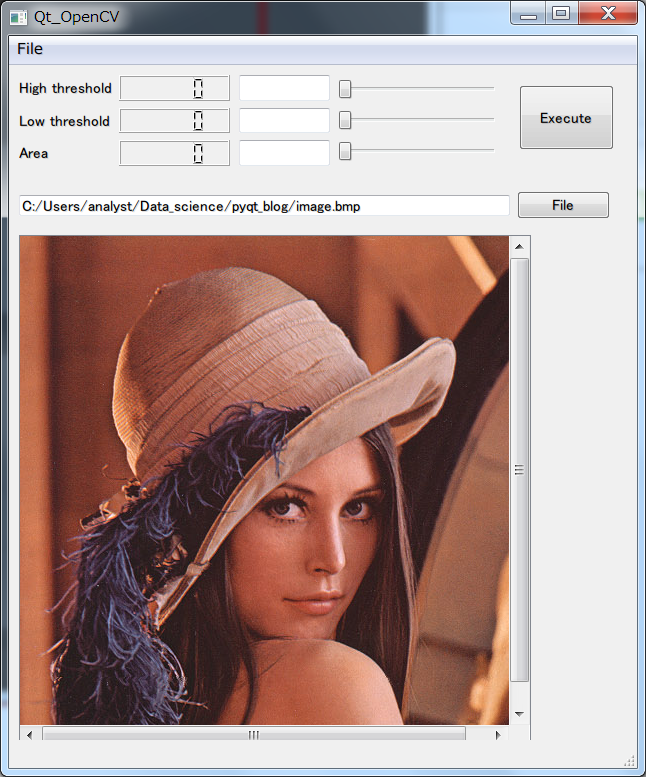Click the Low threshold LCD display

coord(174,120)
